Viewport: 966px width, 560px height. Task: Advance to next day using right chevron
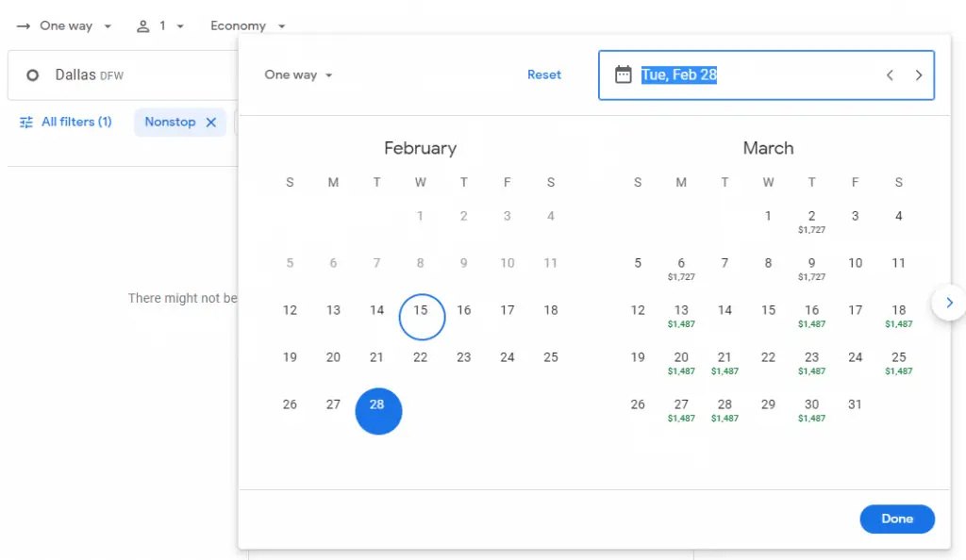point(919,75)
